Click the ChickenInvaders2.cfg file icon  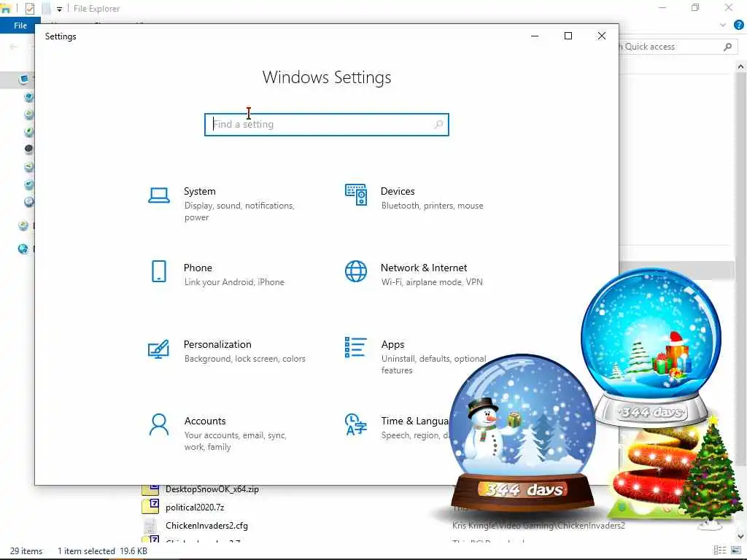point(150,526)
